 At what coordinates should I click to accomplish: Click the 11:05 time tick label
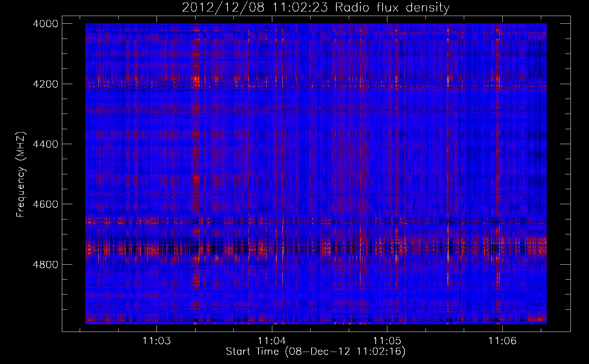coord(387,341)
